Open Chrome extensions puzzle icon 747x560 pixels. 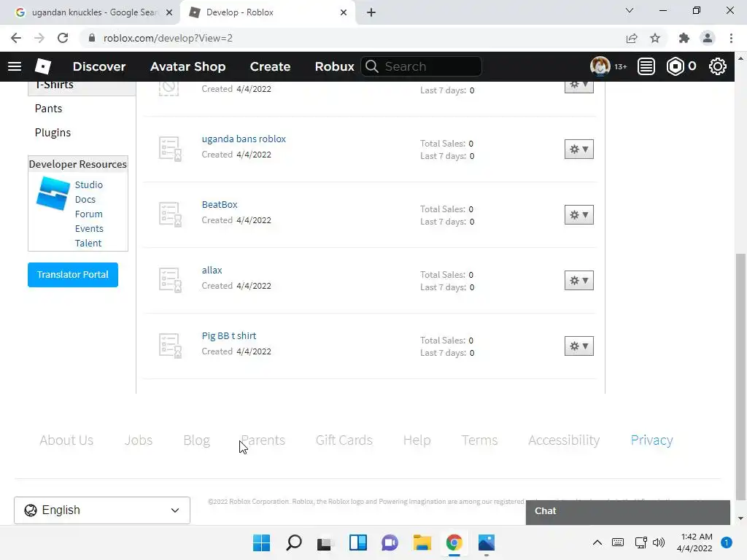[x=684, y=38]
